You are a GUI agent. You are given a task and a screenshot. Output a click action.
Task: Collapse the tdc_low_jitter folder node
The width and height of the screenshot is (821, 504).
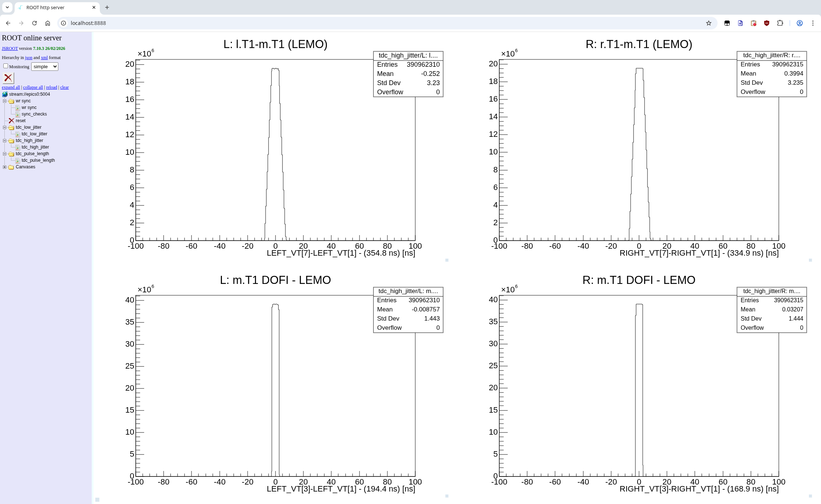coord(5,127)
